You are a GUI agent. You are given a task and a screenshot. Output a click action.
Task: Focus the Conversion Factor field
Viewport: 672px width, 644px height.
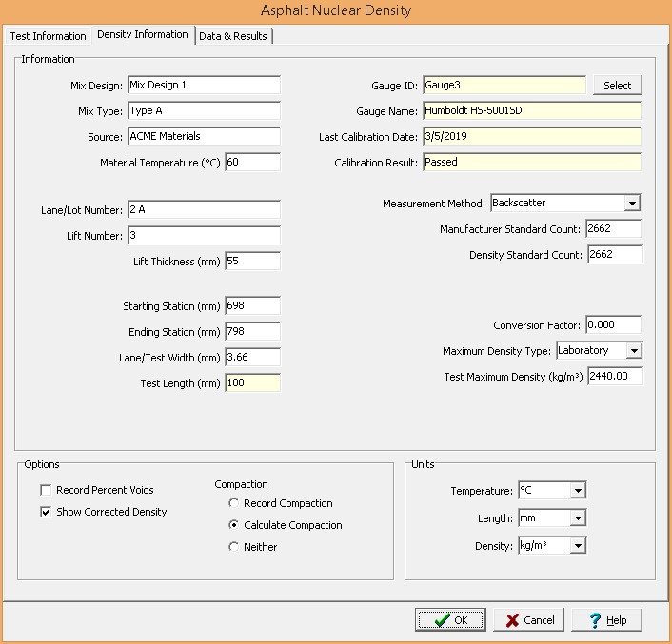[613, 325]
